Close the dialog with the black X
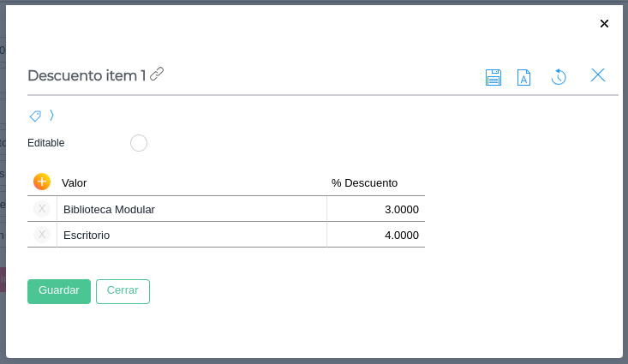 604,24
